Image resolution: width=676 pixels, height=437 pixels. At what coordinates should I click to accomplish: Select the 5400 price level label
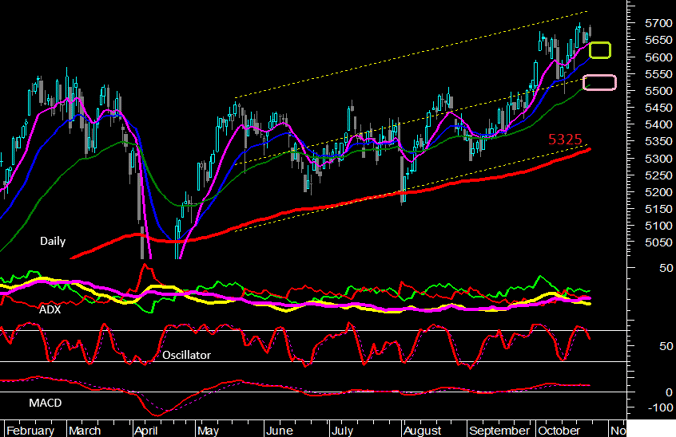pyautogui.click(x=656, y=124)
